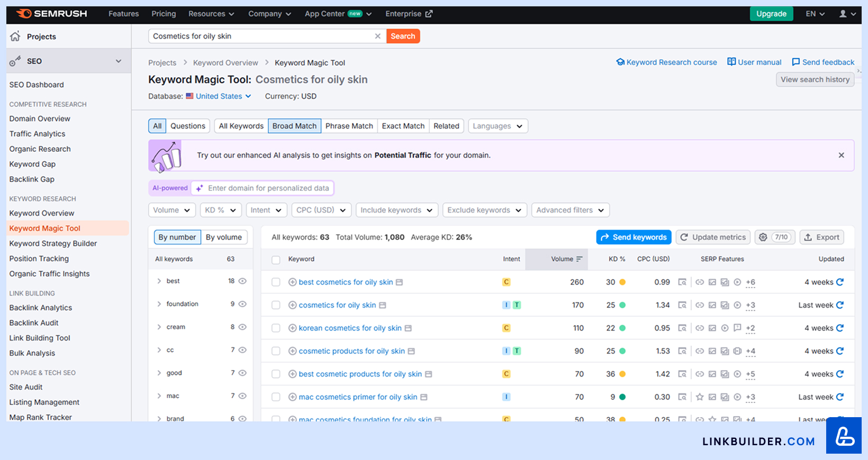Open the Intent filter dropdown
This screenshot has height=460, width=868.
[x=266, y=210]
